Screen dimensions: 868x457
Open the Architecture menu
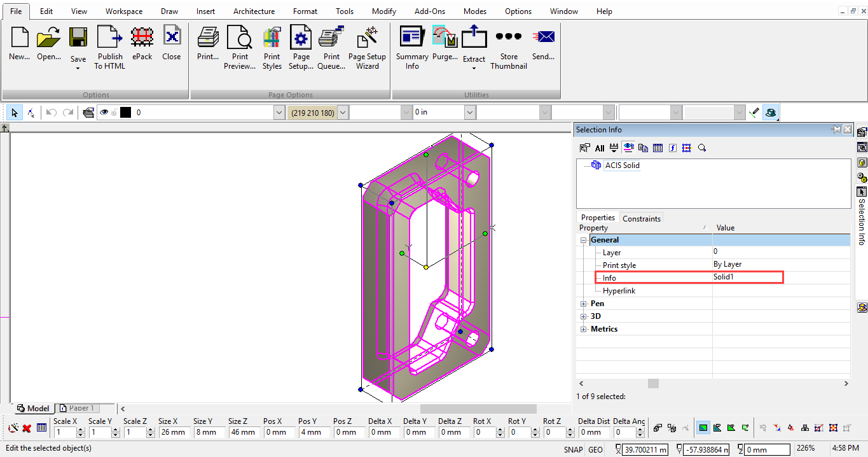(254, 11)
